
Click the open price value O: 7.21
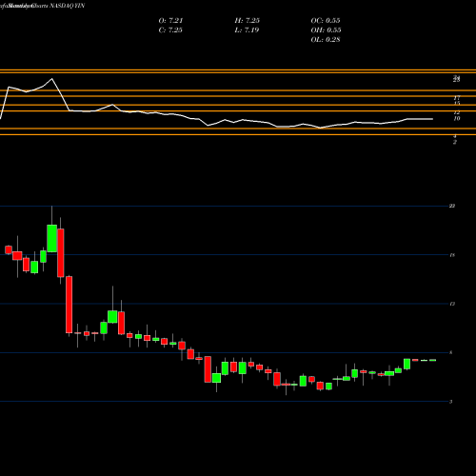coord(170,21)
